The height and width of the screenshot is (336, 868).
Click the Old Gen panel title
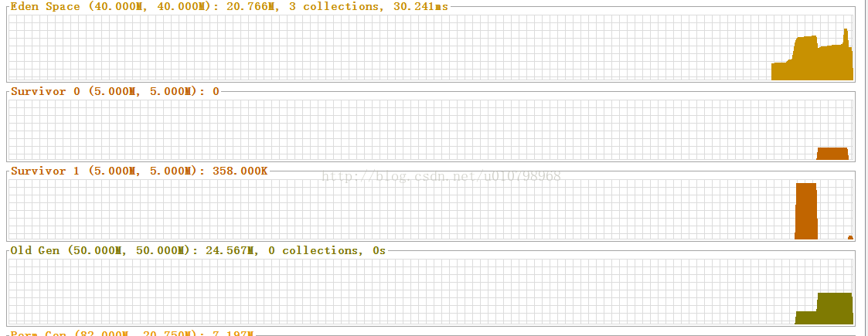pos(198,251)
